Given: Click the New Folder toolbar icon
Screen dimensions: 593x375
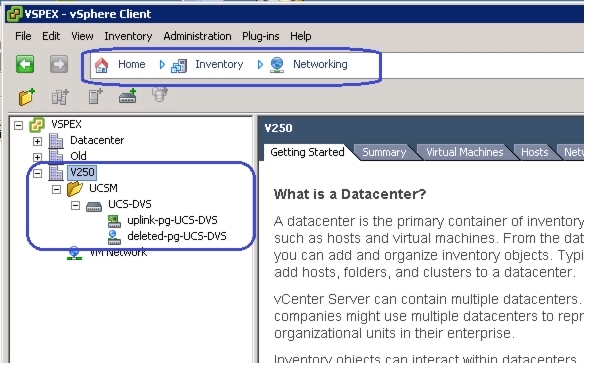Looking at the screenshot, I should click(27, 97).
